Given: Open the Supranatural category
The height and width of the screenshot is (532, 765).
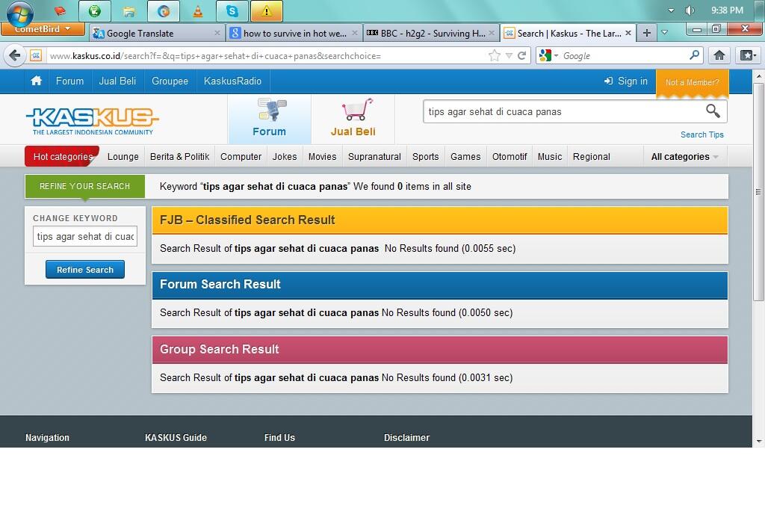Looking at the screenshot, I should point(375,157).
